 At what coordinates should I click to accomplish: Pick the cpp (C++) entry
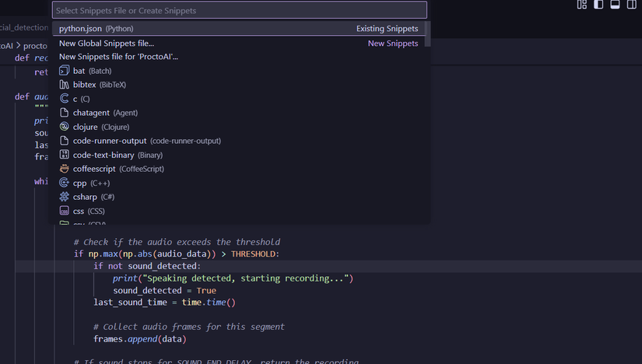240,183
